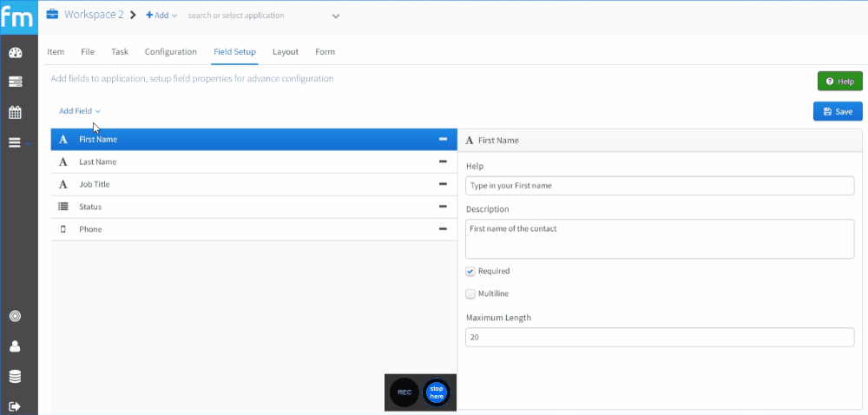Open the Workspace 2 breadcrumb link
The image size is (868, 415).
tap(94, 15)
